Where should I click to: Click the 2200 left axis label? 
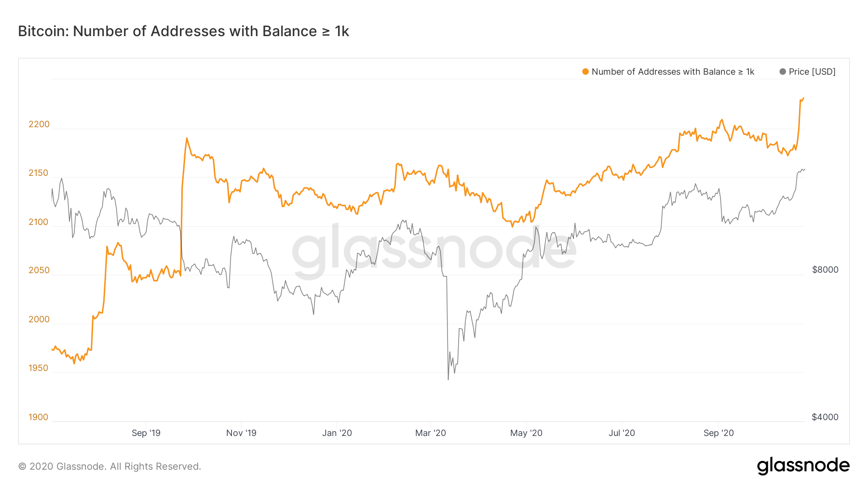[x=39, y=124]
